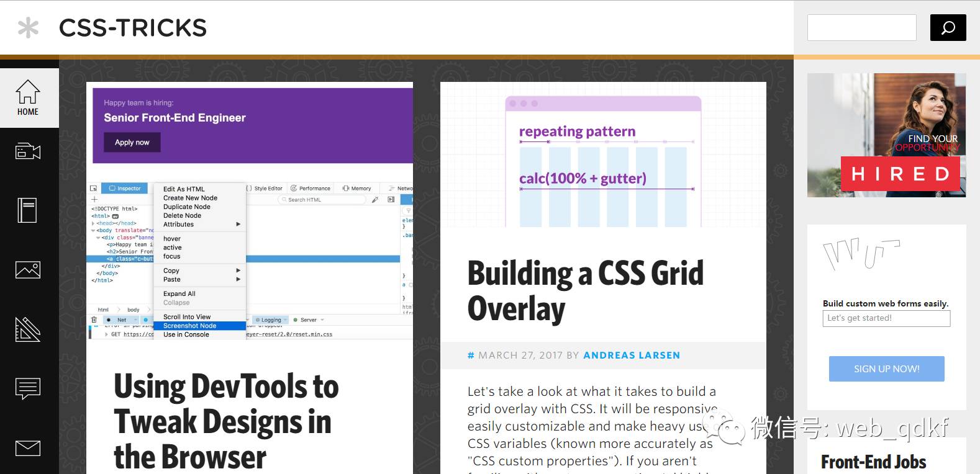
Task: Click the magnifying glass search button
Action: pos(948,28)
